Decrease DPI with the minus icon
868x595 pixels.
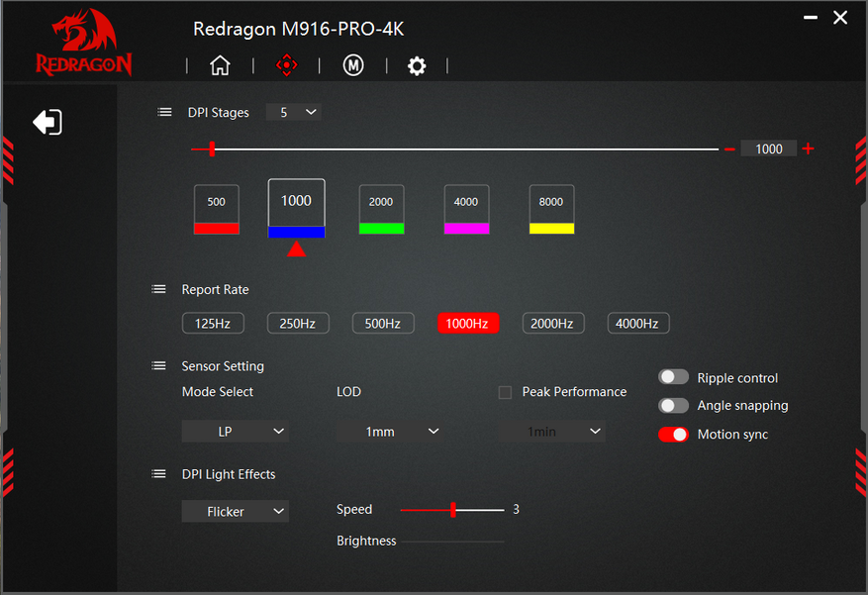tap(729, 149)
